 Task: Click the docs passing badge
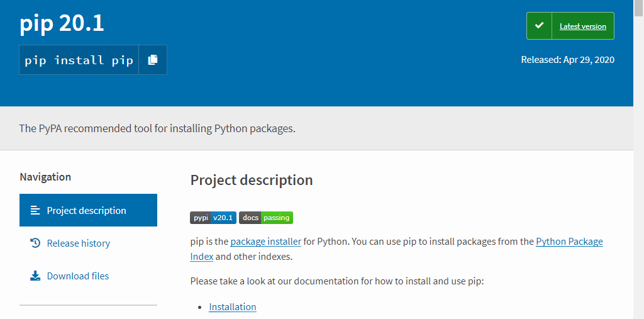266,218
